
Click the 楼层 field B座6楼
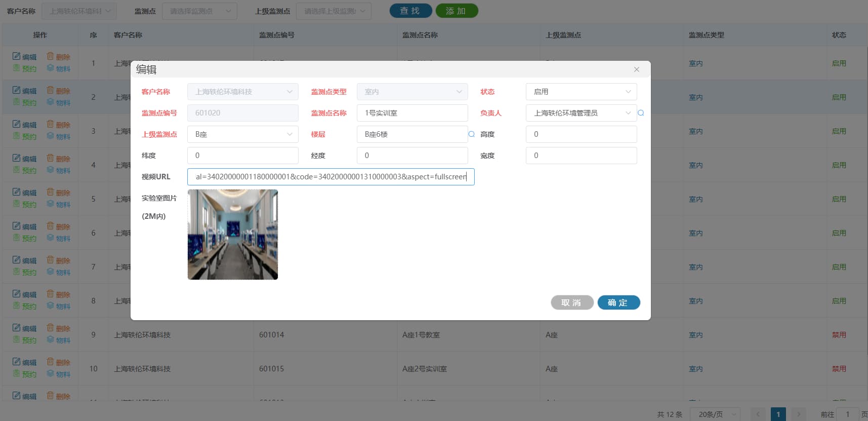click(412, 134)
